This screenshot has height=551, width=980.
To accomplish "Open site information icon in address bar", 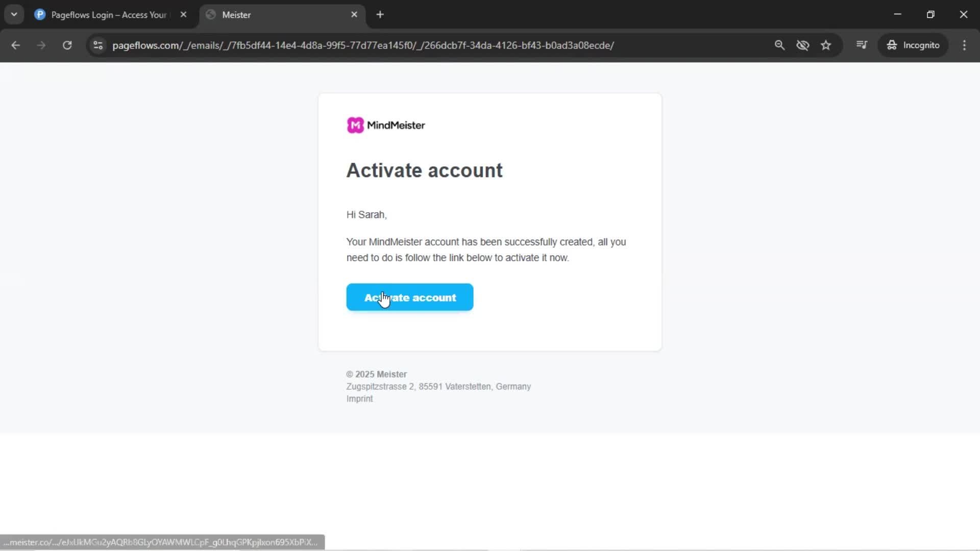I will point(98,45).
